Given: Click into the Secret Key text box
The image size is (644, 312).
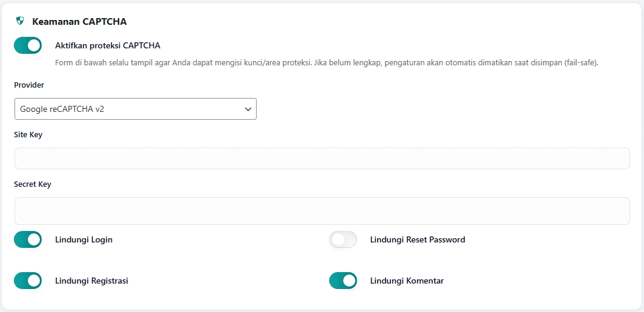Looking at the screenshot, I should click(x=322, y=211).
